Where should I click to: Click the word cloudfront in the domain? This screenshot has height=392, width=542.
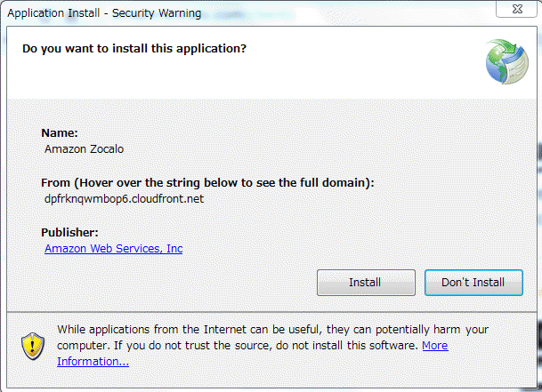(x=158, y=199)
